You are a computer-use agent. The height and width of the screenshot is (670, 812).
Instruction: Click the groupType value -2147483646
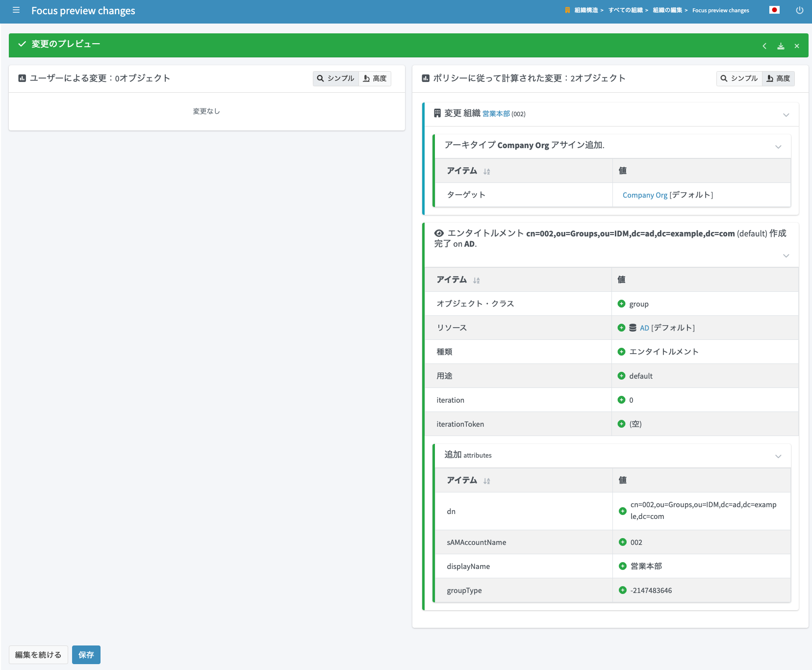tap(651, 590)
